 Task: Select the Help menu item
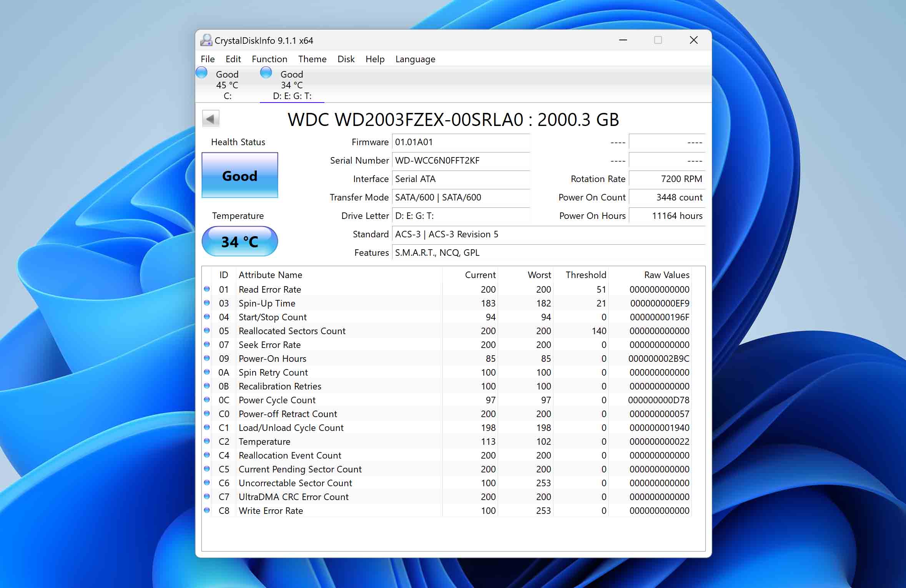pos(374,59)
